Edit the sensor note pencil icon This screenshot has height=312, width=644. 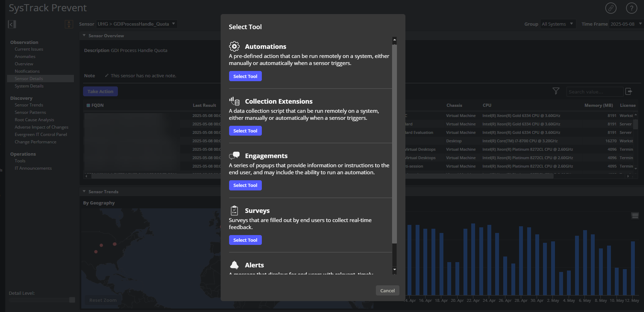(x=107, y=76)
